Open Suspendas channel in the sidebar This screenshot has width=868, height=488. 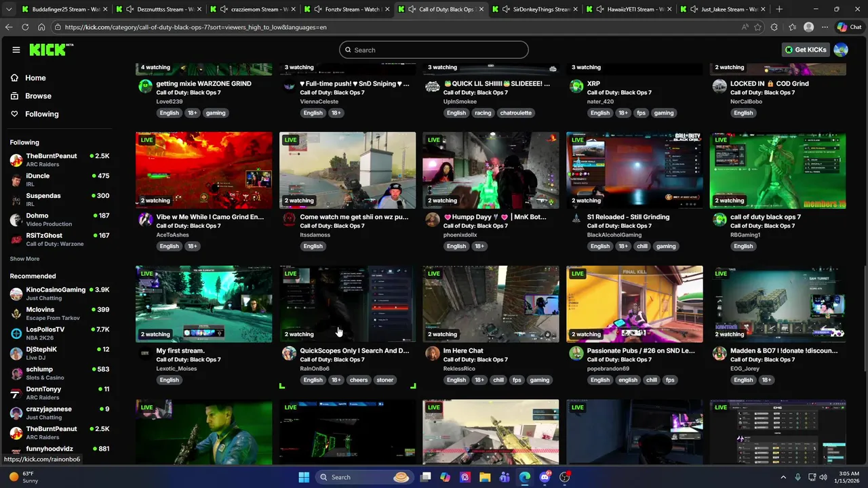pos(60,199)
